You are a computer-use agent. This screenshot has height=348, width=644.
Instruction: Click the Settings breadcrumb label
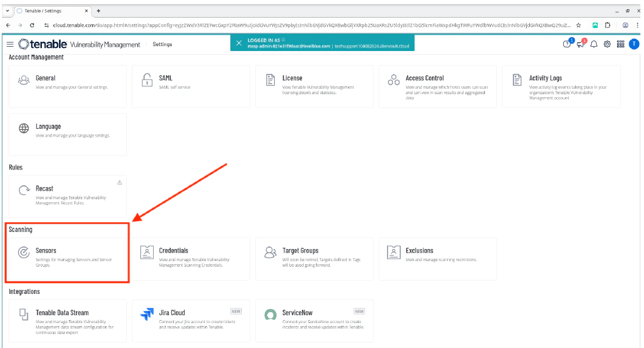(x=162, y=44)
